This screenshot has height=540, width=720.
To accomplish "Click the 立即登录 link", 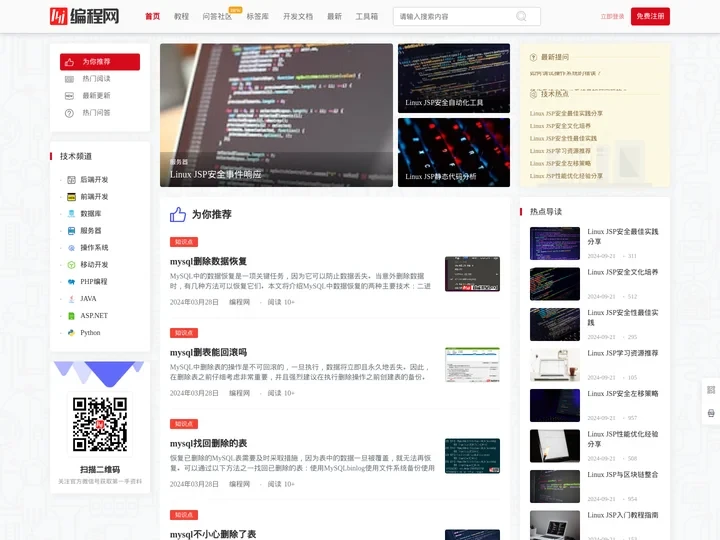I will point(612,17).
